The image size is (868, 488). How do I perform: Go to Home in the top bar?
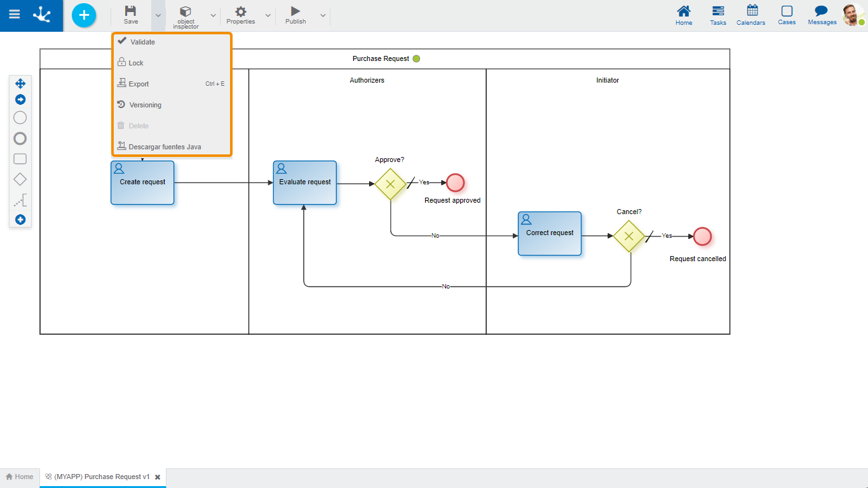pyautogui.click(x=684, y=15)
